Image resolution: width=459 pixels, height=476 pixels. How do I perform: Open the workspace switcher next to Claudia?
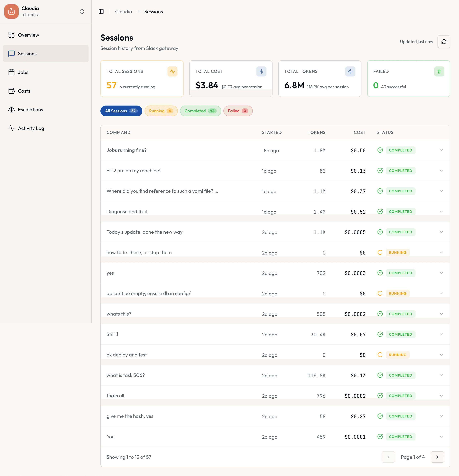(82, 11)
